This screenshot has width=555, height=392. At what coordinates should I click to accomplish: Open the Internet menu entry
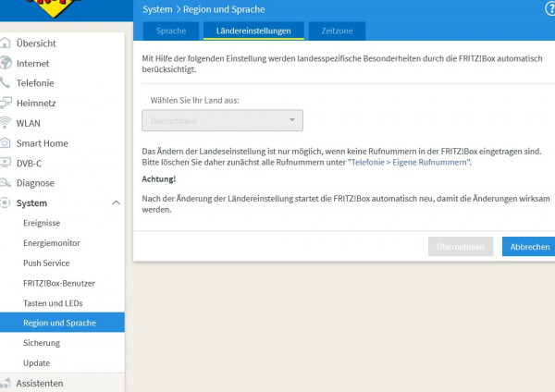point(32,63)
